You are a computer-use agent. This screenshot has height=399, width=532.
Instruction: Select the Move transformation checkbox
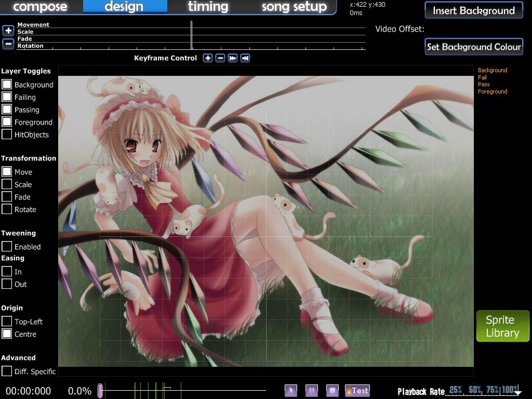tap(7, 171)
